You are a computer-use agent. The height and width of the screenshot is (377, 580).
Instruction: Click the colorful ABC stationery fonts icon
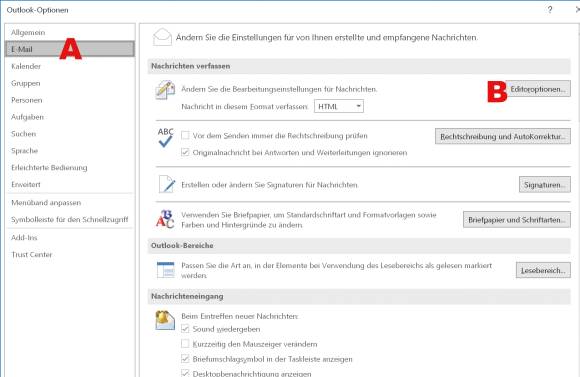[x=165, y=219]
